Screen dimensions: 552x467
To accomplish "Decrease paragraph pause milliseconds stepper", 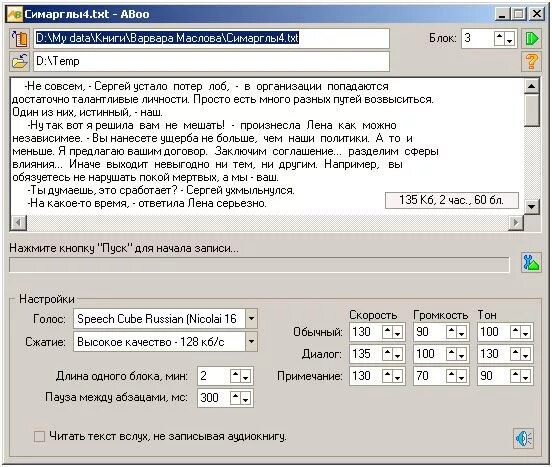I will click(x=246, y=398).
